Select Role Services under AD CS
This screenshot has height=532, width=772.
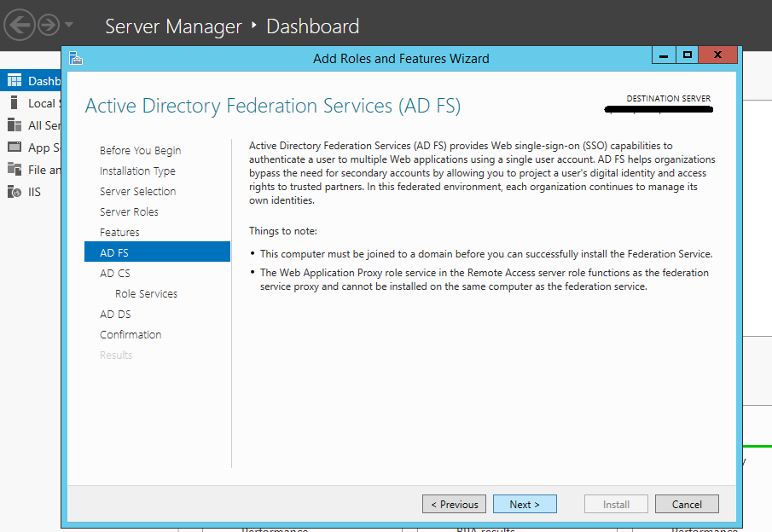tap(146, 294)
